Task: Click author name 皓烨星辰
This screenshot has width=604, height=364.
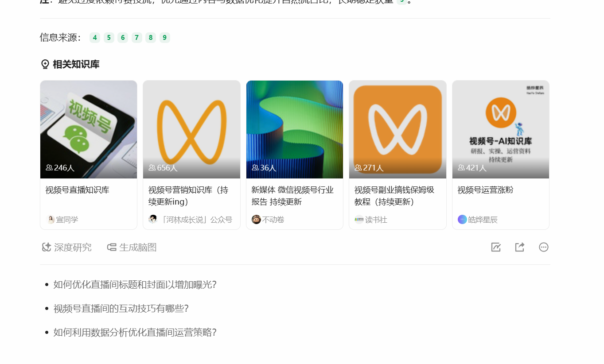Action: (x=483, y=220)
